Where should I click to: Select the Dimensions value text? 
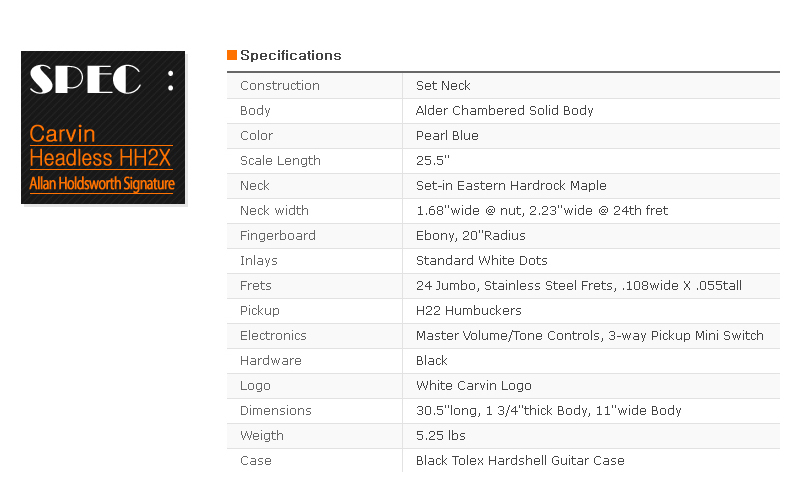(x=548, y=411)
